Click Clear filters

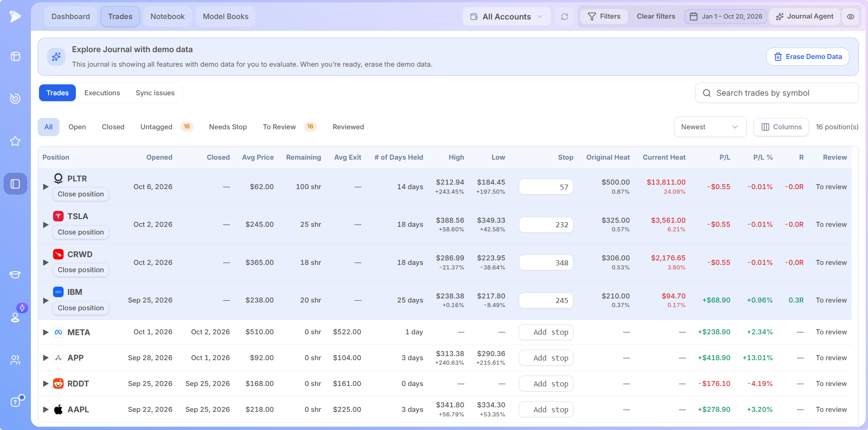click(x=656, y=17)
